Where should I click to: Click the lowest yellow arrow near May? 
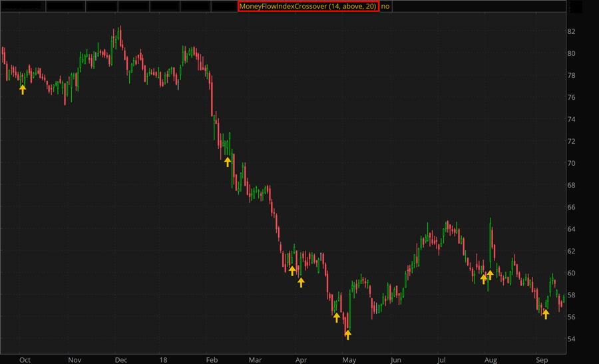coord(347,335)
